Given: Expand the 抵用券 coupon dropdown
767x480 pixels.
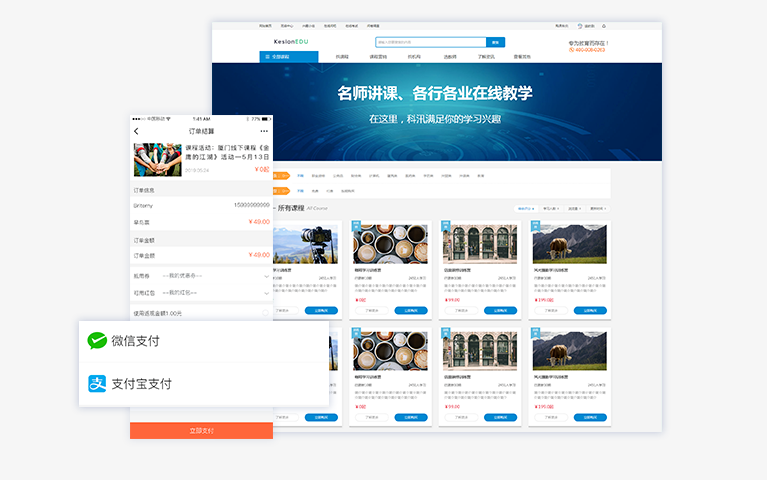Looking at the screenshot, I should pyautogui.click(x=266, y=275).
